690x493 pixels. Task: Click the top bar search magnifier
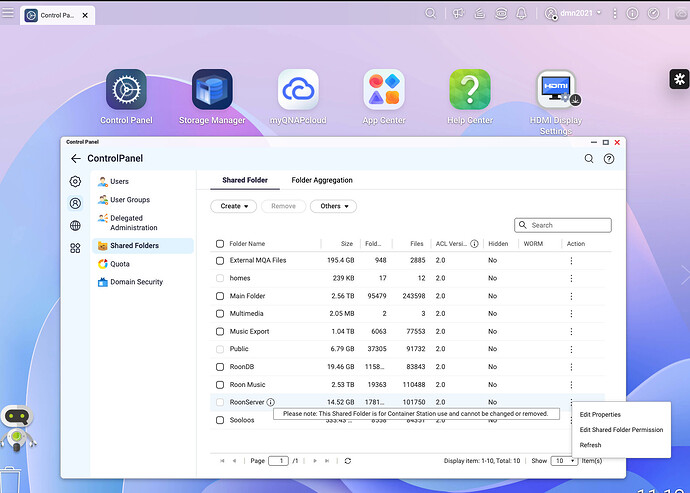pyautogui.click(x=430, y=13)
